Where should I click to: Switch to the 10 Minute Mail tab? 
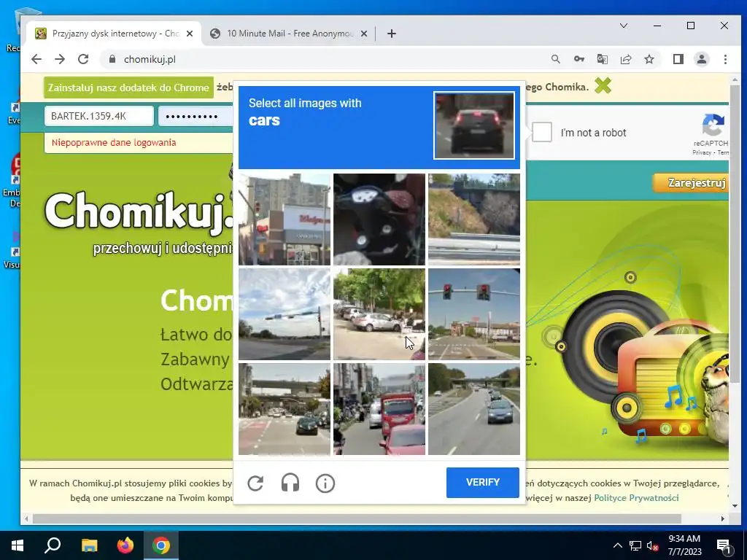(x=290, y=34)
